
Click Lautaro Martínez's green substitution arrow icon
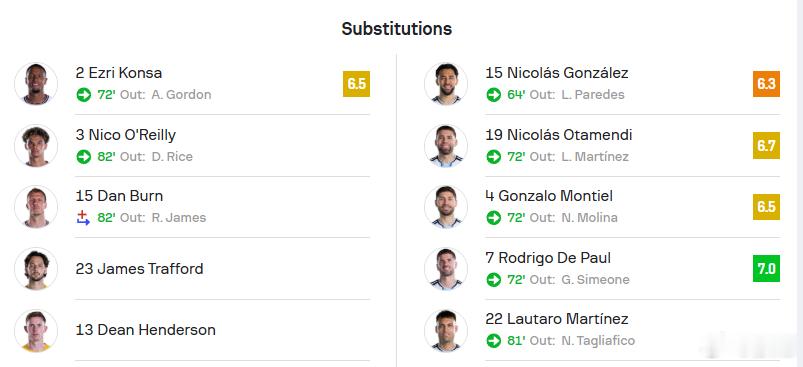pyautogui.click(x=494, y=340)
